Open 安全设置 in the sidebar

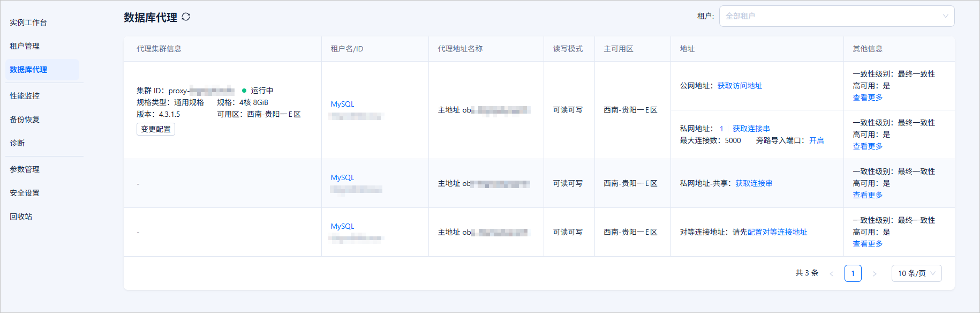pos(25,193)
